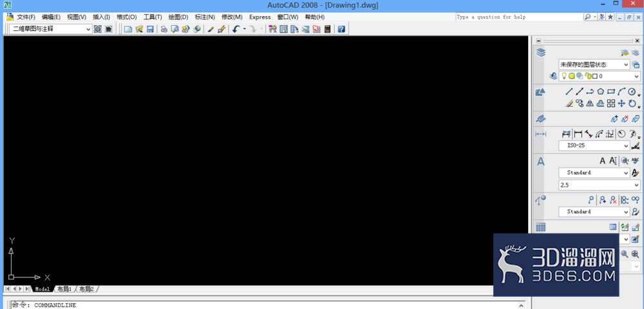Open the 未保存的图层状态 layer state dropdown
644x309 pixels.
(594, 64)
